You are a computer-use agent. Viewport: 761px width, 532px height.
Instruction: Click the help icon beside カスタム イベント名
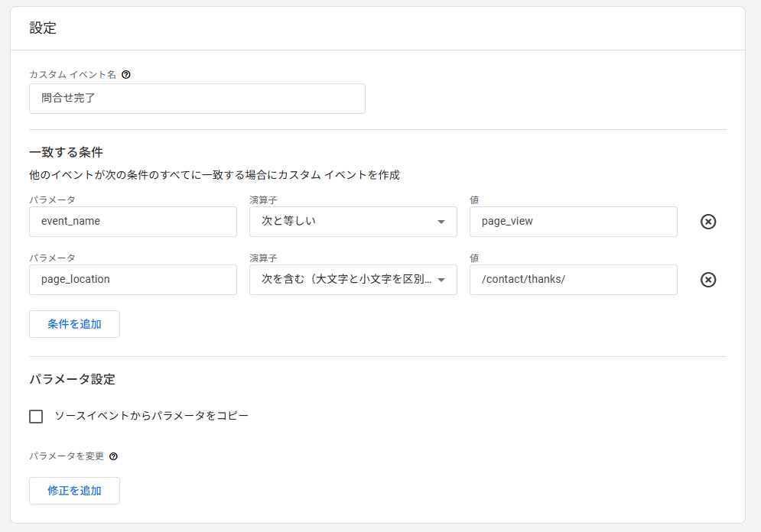tap(126, 74)
